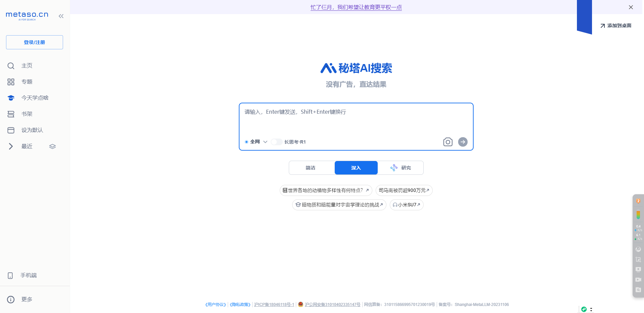The height and width of the screenshot is (313, 644).
Task: Select the 深入 in-depth mode tab
Action: pyautogui.click(x=356, y=168)
